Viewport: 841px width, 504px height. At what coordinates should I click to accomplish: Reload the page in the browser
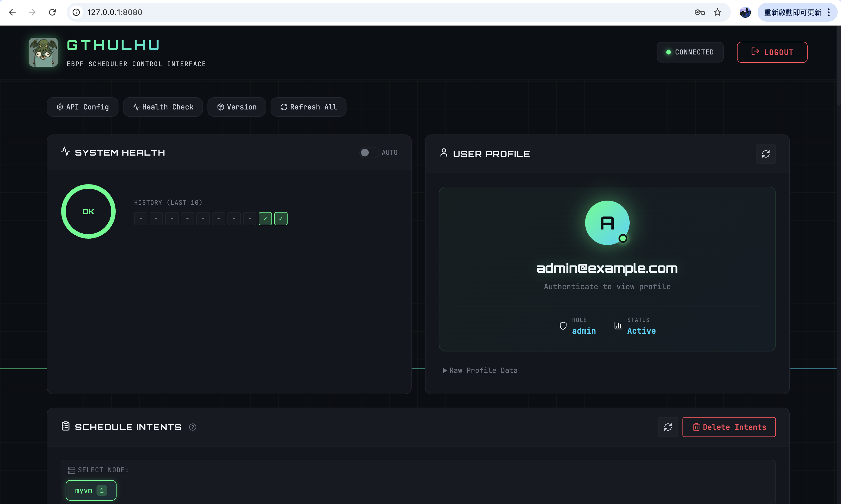[x=52, y=13]
